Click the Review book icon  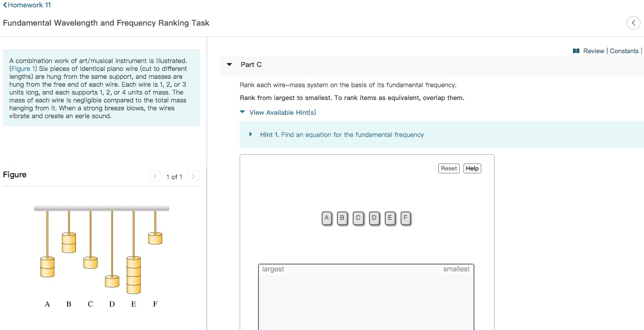[x=575, y=51]
